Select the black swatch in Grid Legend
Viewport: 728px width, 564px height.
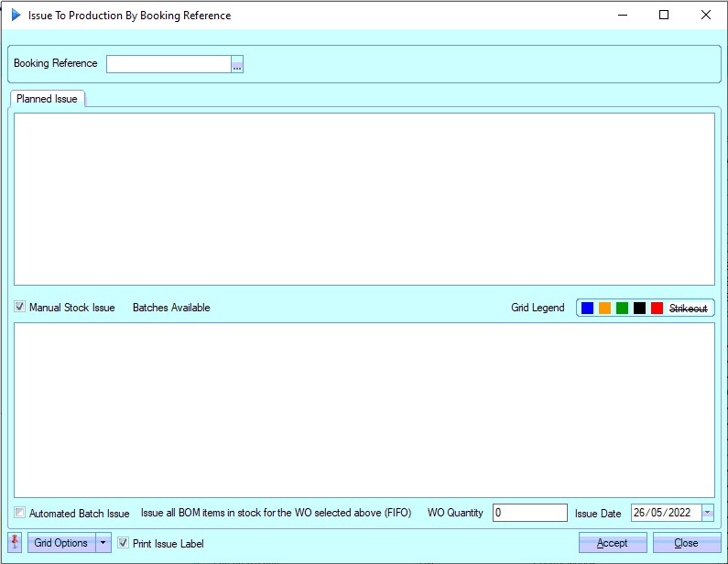(x=639, y=309)
